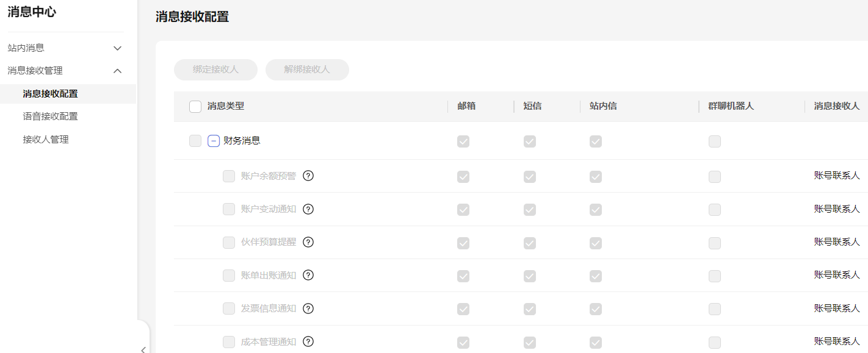Toggle 群聊机器人 checkbox for 账户余额预警
This screenshot has height=353, width=868.
[715, 177]
